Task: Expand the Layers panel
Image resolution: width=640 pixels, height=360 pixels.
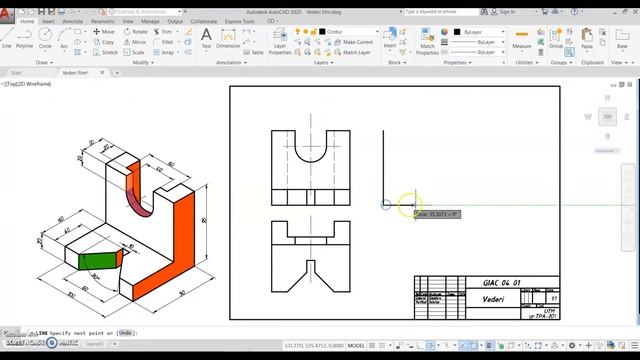Action: (324, 62)
